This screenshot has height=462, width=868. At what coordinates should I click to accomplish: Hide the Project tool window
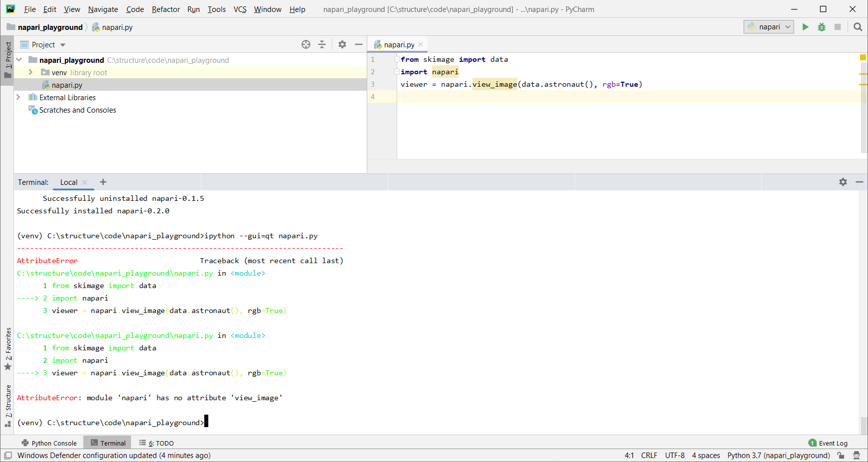pyautogui.click(x=358, y=44)
